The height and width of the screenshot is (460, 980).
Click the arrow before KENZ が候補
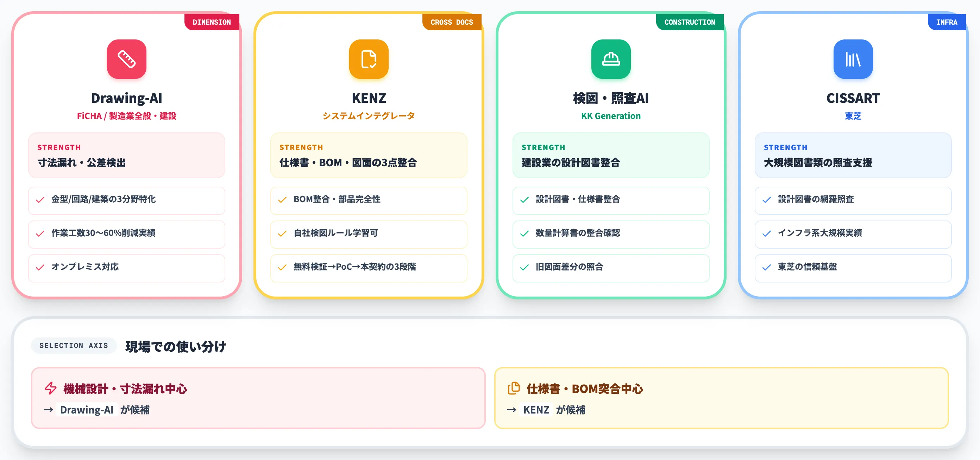[512, 410]
